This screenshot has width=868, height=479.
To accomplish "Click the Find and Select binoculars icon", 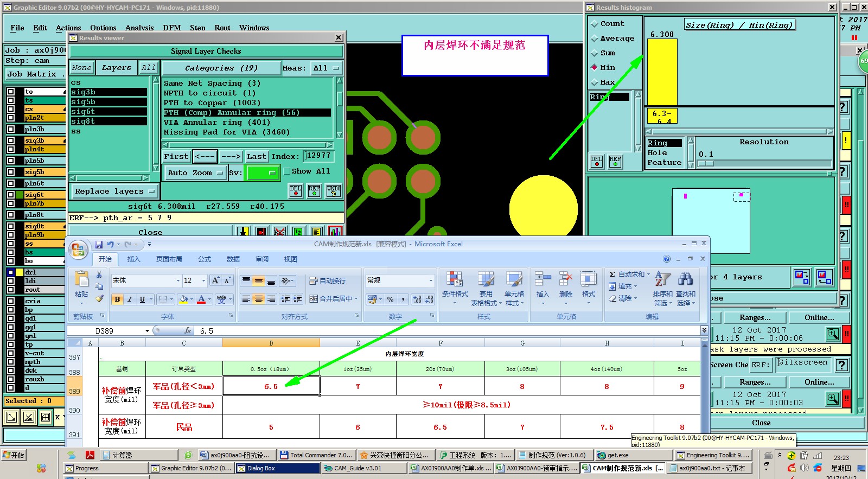I will click(686, 279).
